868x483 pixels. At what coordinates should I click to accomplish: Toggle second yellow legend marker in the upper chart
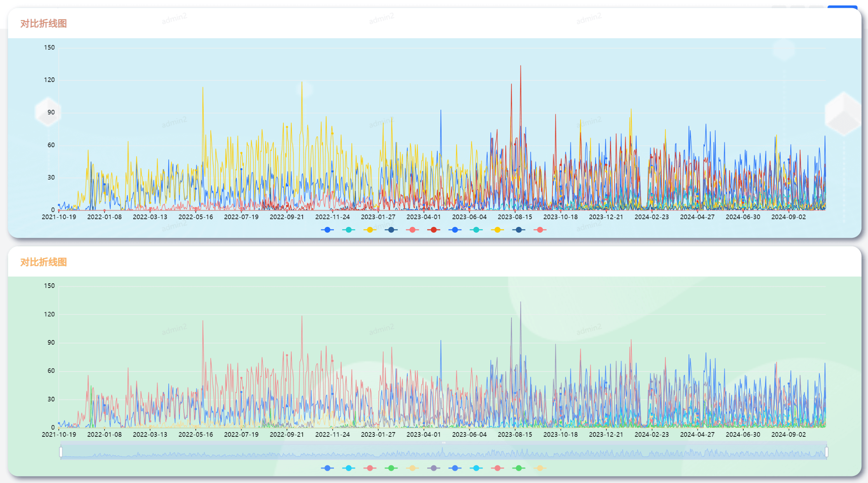click(x=497, y=230)
